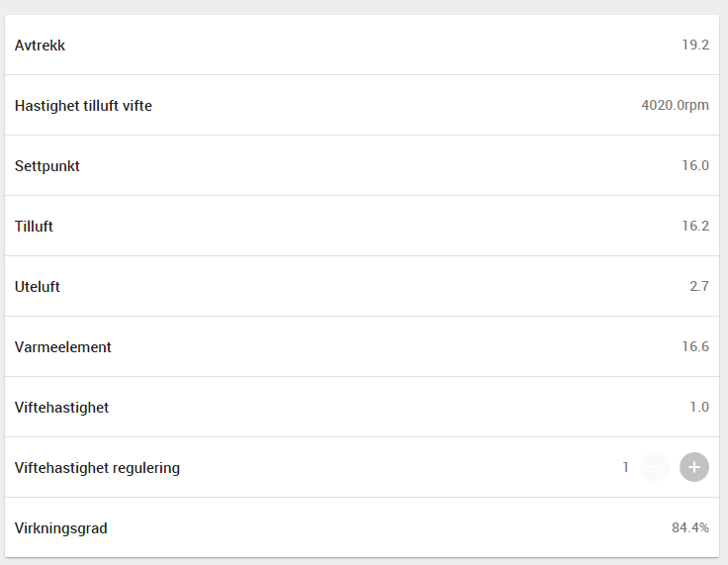Screen dimensions: 728x565
Task: Click the Uteluft value 2.7
Action: coord(699,287)
